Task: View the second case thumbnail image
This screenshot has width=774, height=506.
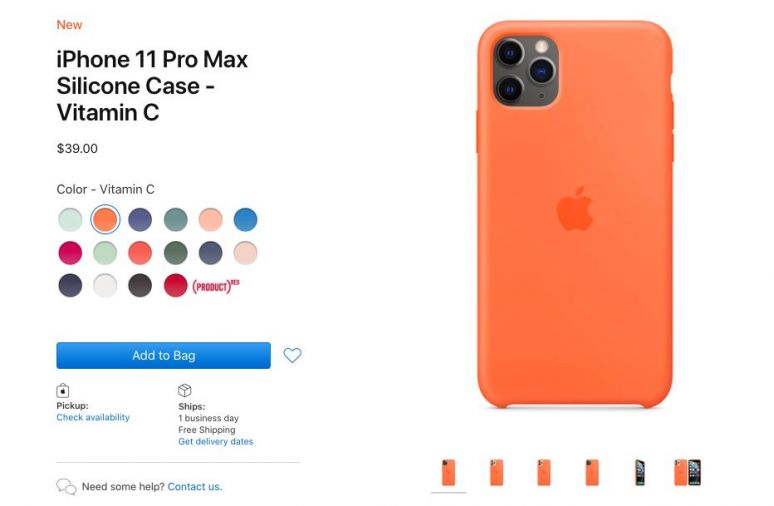Action: tap(497, 472)
